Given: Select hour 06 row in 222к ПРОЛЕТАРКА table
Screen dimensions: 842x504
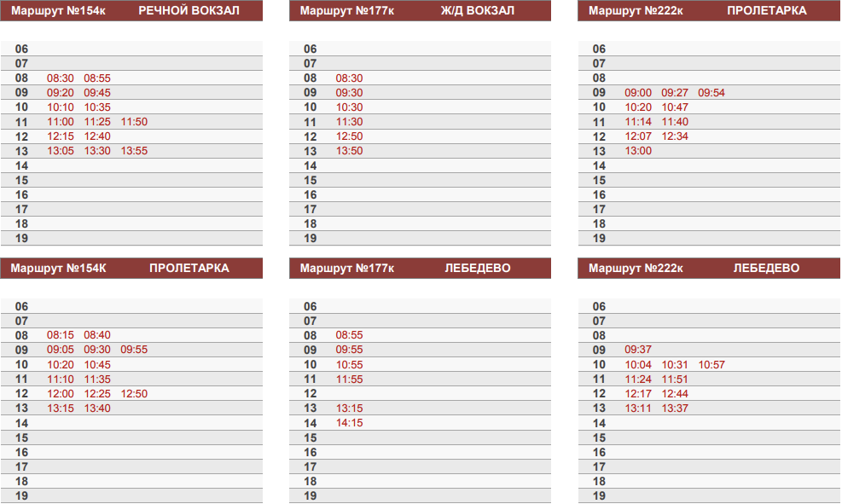Looking at the screenshot, I should coord(709,49).
